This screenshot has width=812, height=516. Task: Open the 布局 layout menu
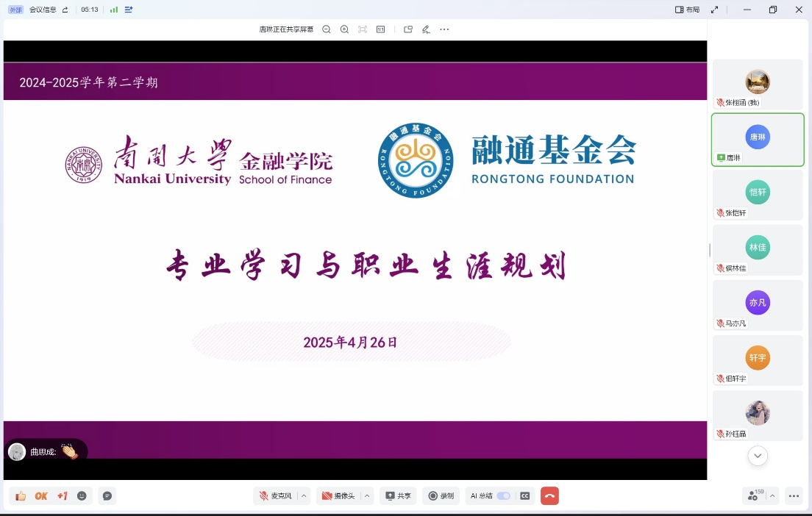688,10
